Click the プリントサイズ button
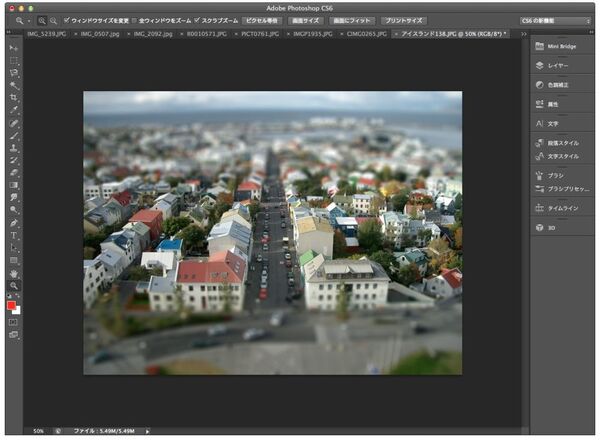Image resolution: width=600 pixels, height=440 pixels. click(404, 21)
